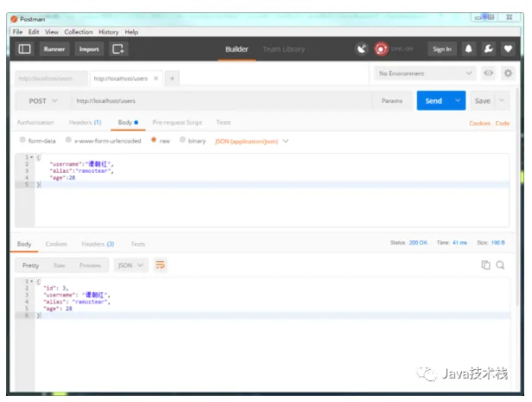This screenshot has width=532, height=402.
Task: Open the Edit menu
Action: click(x=34, y=32)
